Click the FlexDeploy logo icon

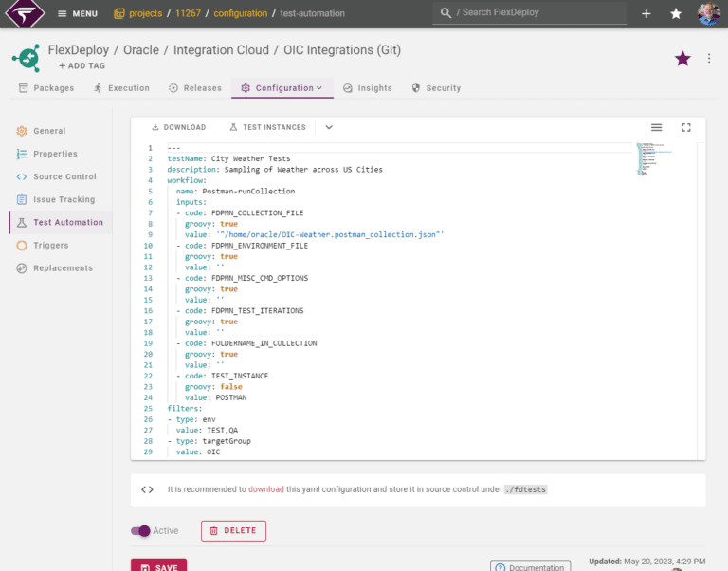click(x=25, y=13)
